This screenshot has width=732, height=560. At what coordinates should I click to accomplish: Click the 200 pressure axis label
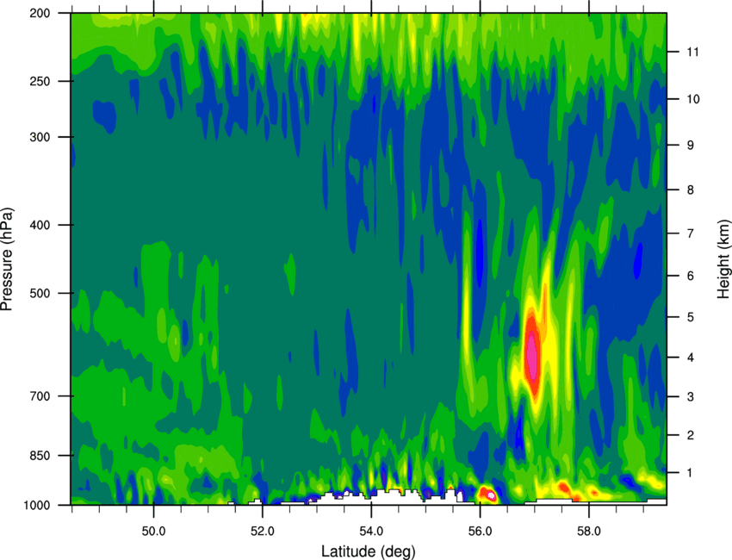point(40,13)
